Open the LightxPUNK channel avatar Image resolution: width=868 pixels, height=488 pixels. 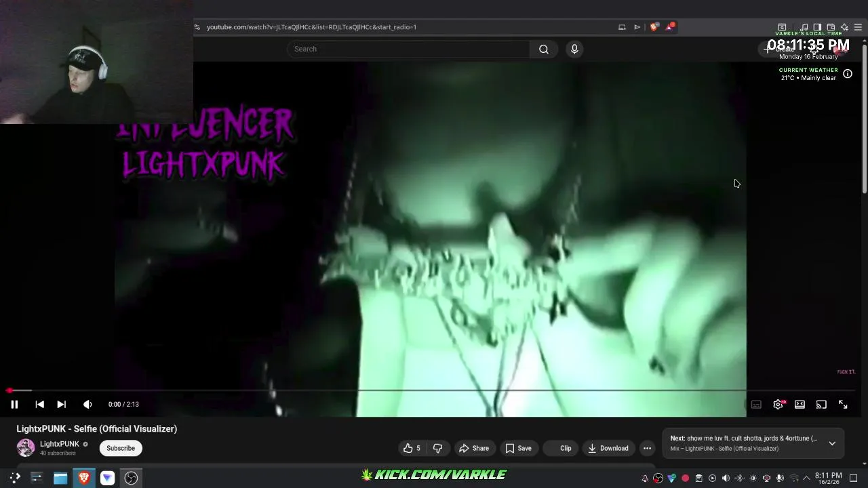coord(26,448)
